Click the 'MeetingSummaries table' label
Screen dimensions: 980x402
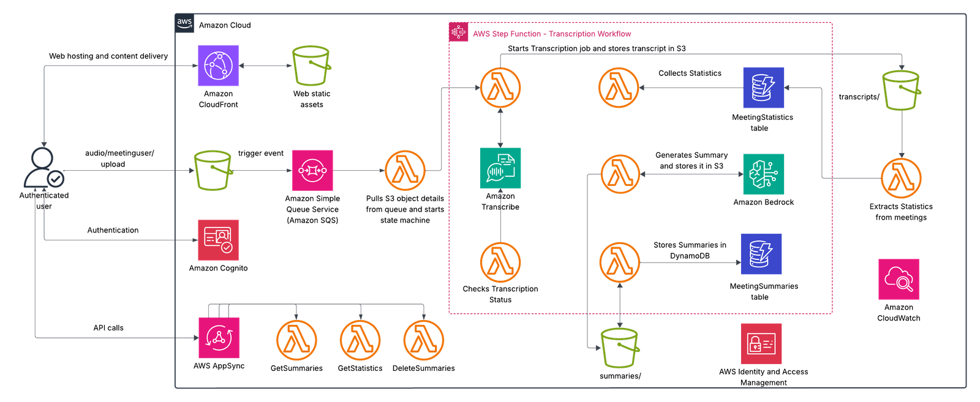764,291
